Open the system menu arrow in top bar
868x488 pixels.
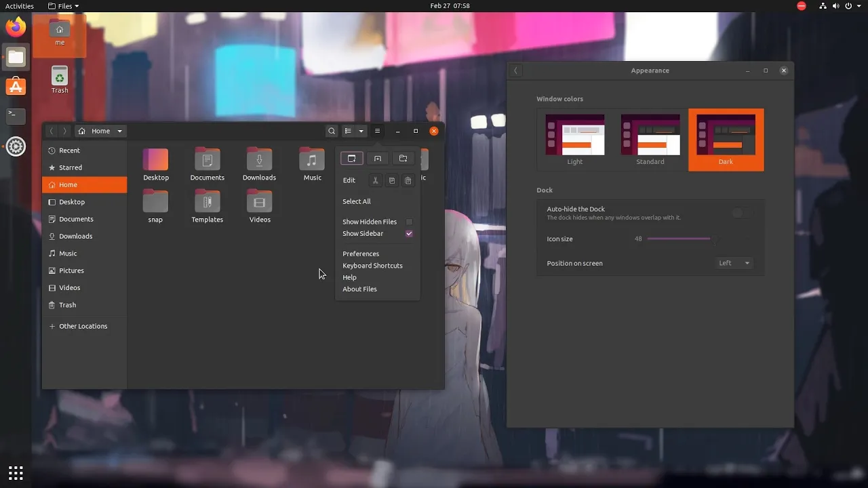[x=858, y=6]
